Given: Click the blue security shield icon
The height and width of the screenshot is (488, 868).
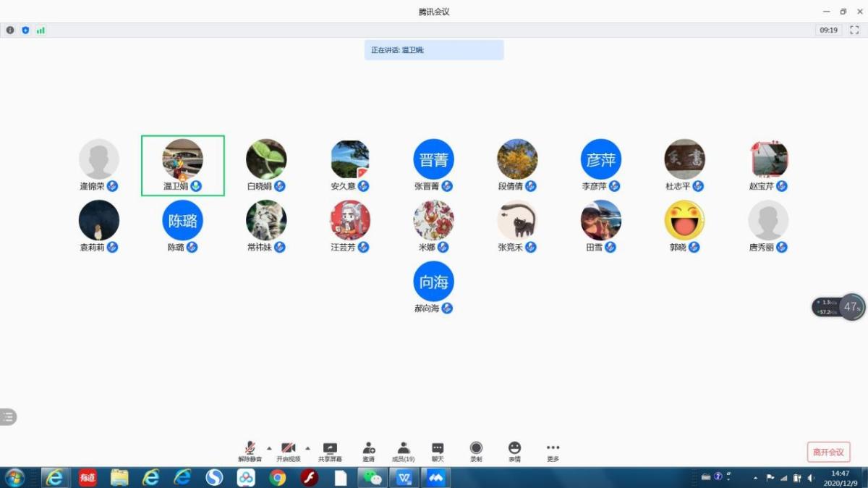Looking at the screenshot, I should click(x=25, y=30).
